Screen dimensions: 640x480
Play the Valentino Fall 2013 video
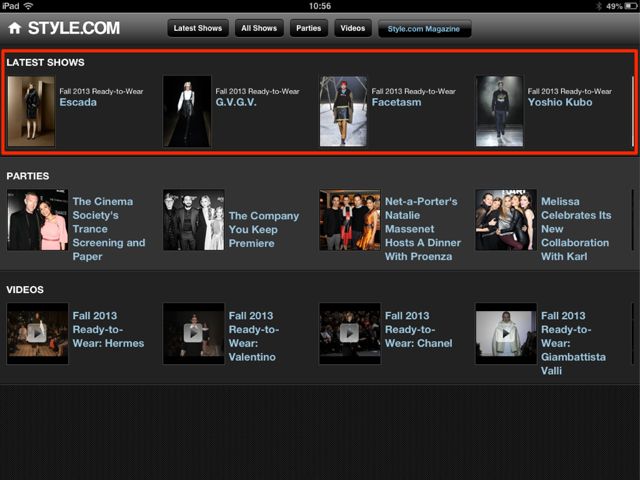coord(193,333)
